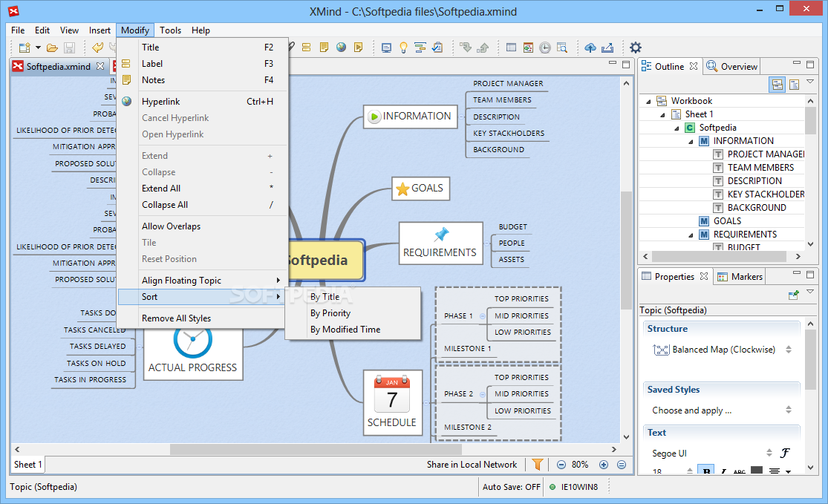Click the cloud upload toolbar icon
Viewport: 828px width, 504px height.
(590, 48)
